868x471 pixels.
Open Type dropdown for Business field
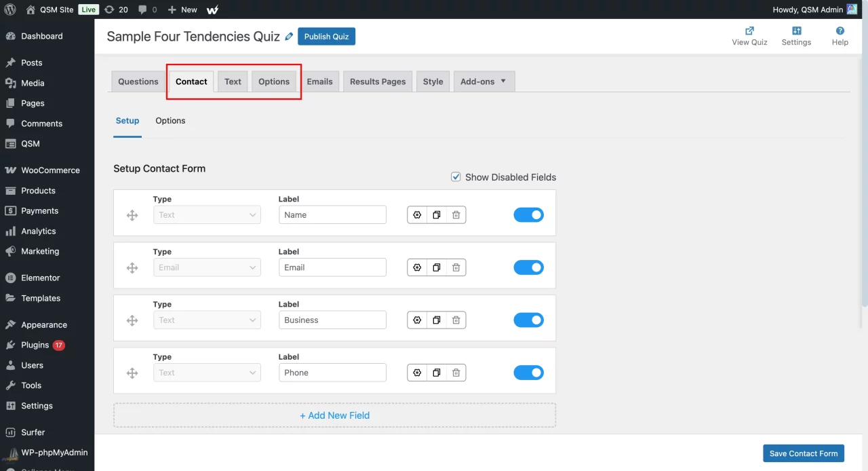[207, 320]
